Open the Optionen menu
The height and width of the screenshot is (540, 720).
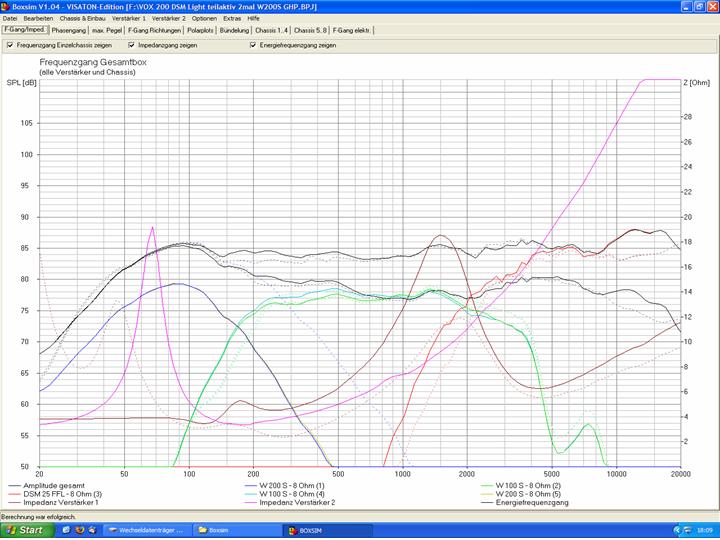(204, 18)
